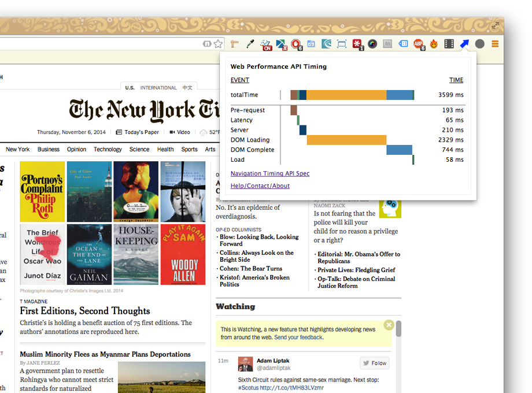Click the teal swirl extension icon
Viewport: 532px width, 393px height.
click(326, 44)
